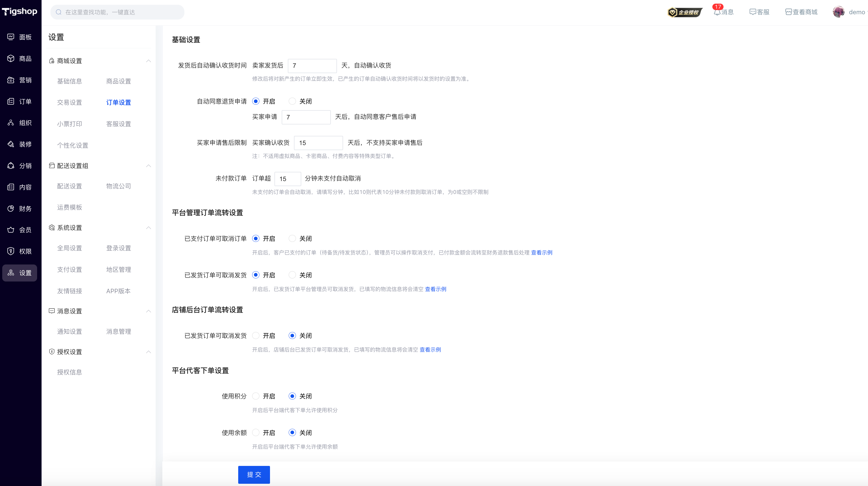Collapse the 商城设置 section
The image size is (868, 486).
148,61
